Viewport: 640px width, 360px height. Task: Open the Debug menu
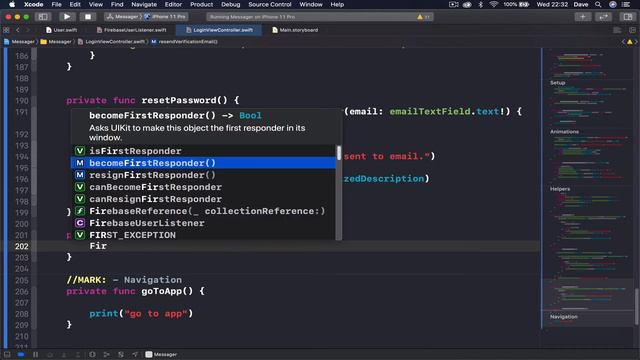pyautogui.click(x=231, y=4)
